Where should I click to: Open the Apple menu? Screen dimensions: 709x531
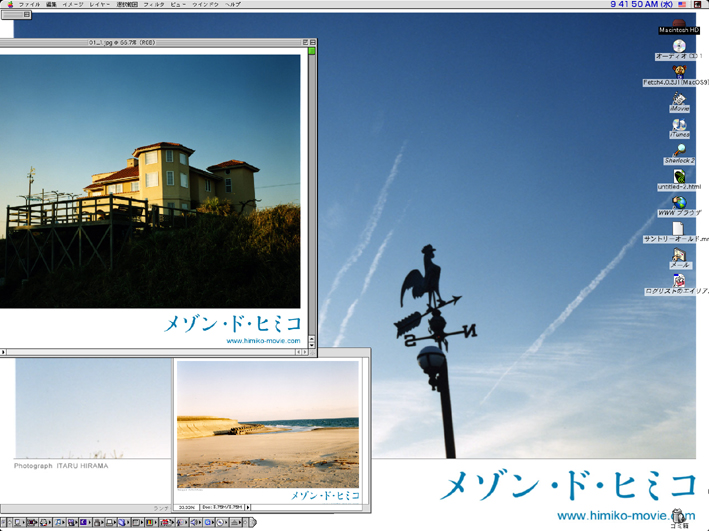[x=10, y=4]
